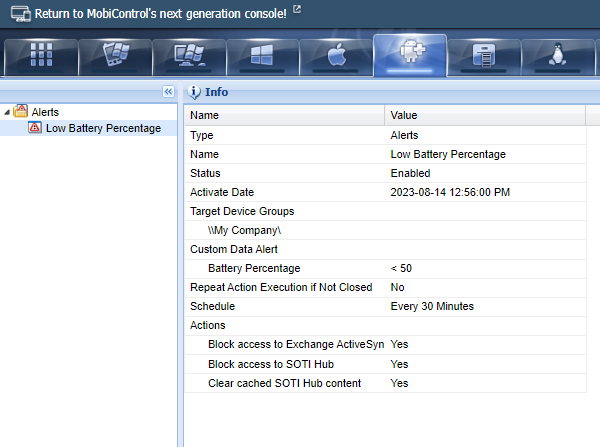Viewport: 600px width, 447px height.
Task: Click the Alerts folder icon
Action: click(x=20, y=111)
